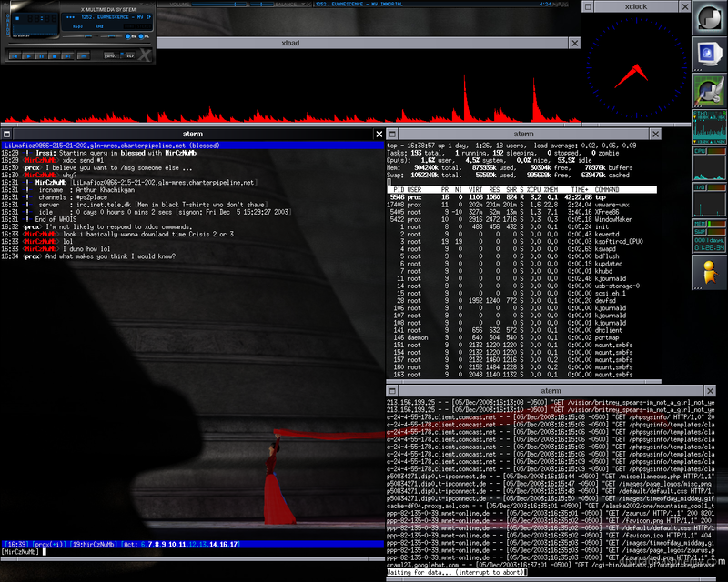The image size is (728, 582).
Task: Click the XMMS elapsed time display
Action: [x=42, y=19]
